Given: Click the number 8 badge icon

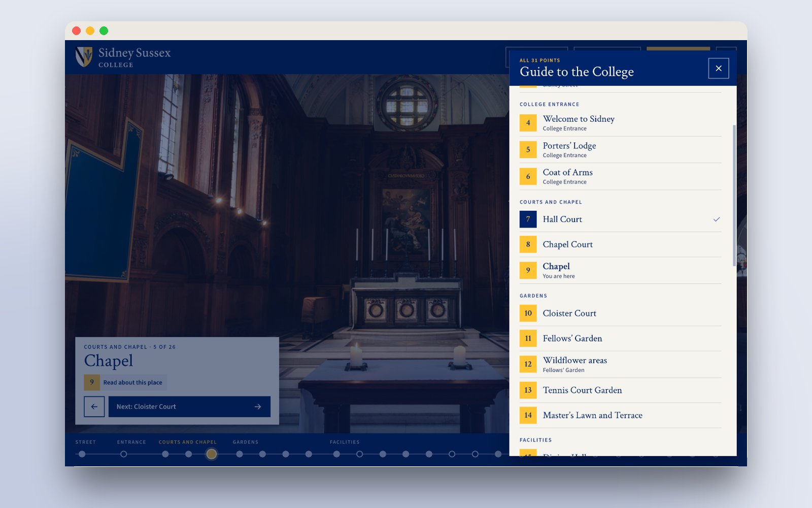Looking at the screenshot, I should tap(528, 244).
